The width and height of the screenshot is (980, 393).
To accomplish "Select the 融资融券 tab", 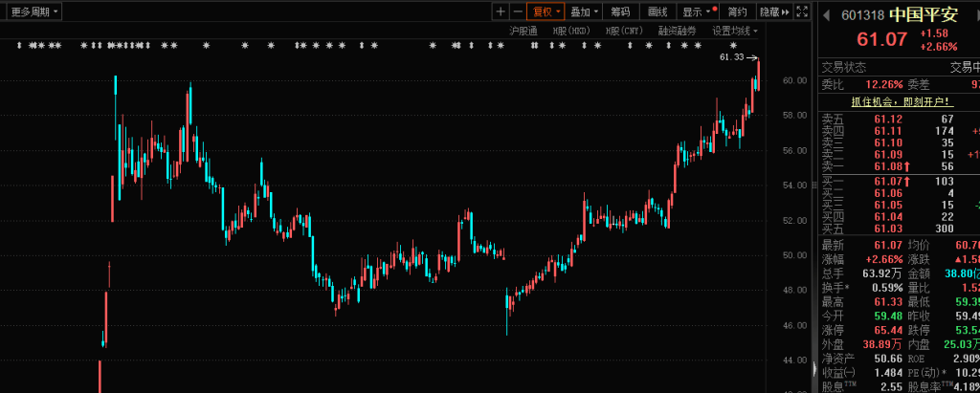I will (679, 31).
